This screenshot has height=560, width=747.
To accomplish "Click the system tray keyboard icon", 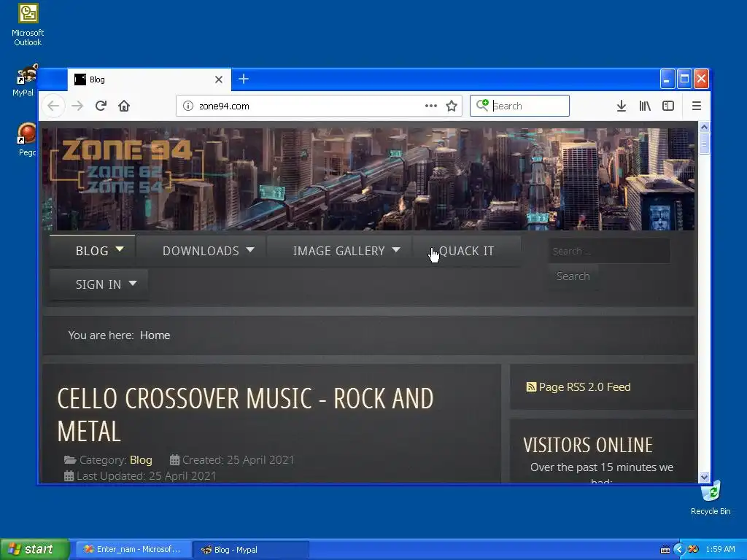I will [x=665, y=550].
